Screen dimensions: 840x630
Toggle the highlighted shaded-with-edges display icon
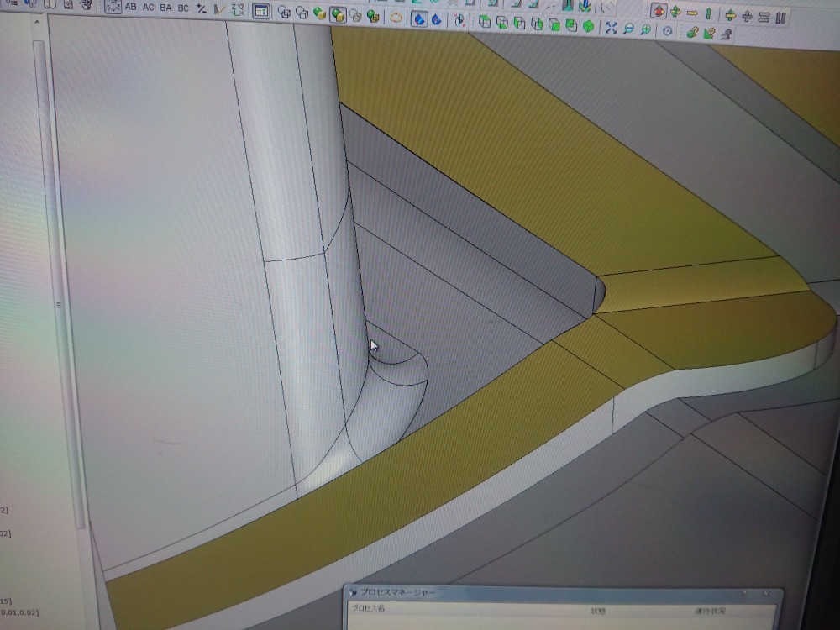tap(338, 14)
